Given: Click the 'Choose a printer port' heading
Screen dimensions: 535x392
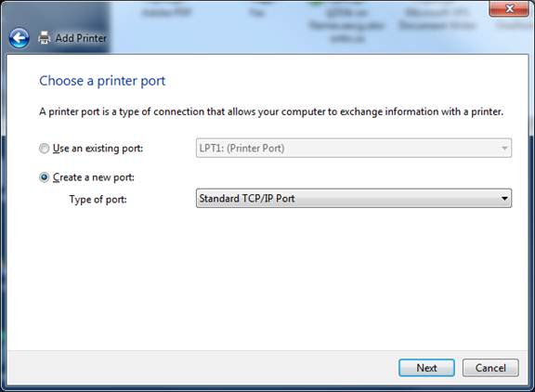Looking at the screenshot, I should click(102, 81).
